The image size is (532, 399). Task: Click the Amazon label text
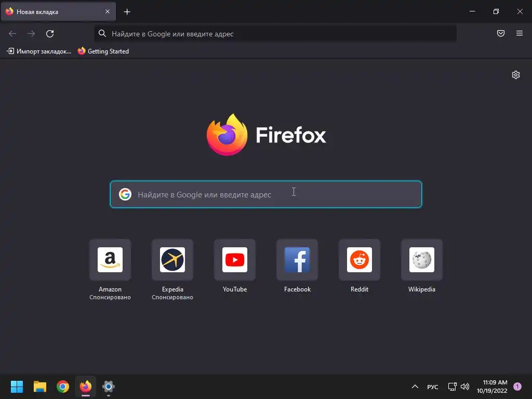coord(110,289)
